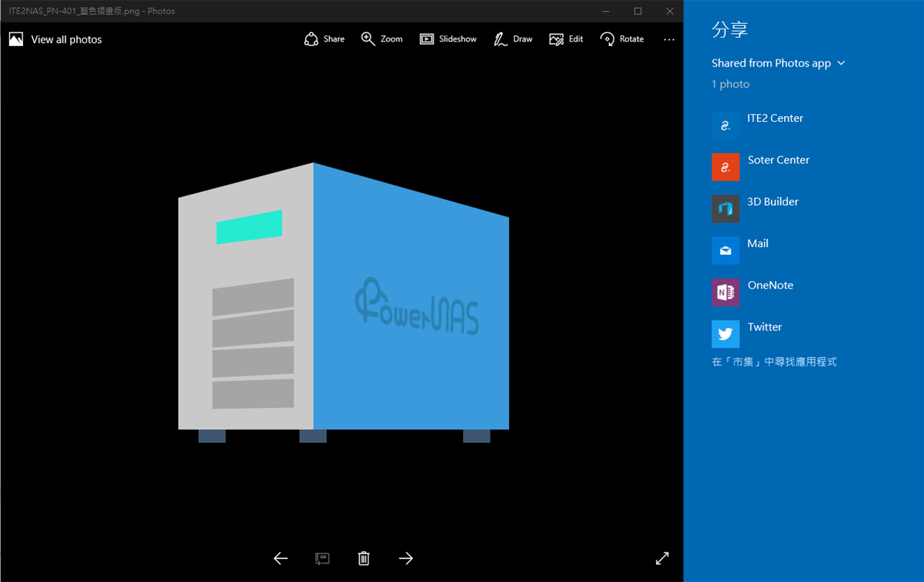Enter fullscreen view
Screen dimensions: 924x582
tap(662, 558)
